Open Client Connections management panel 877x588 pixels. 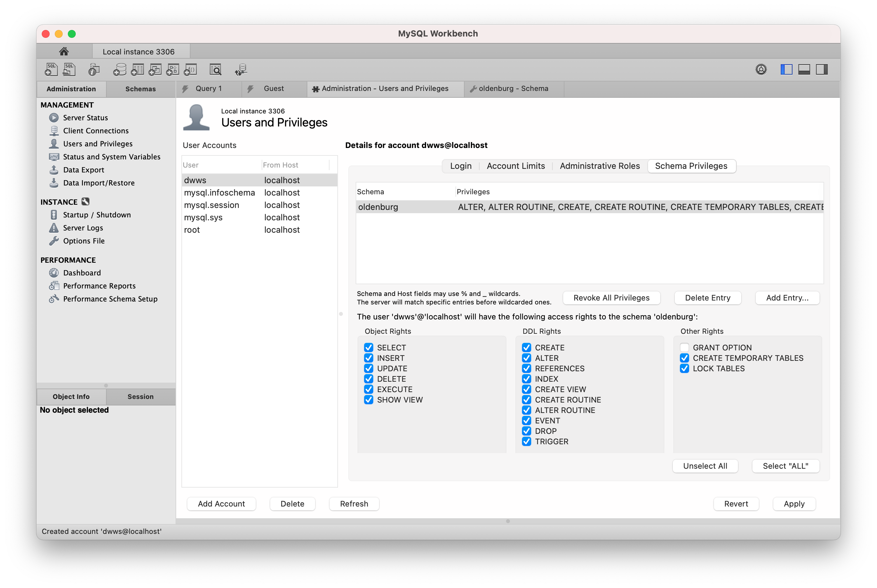tap(95, 130)
